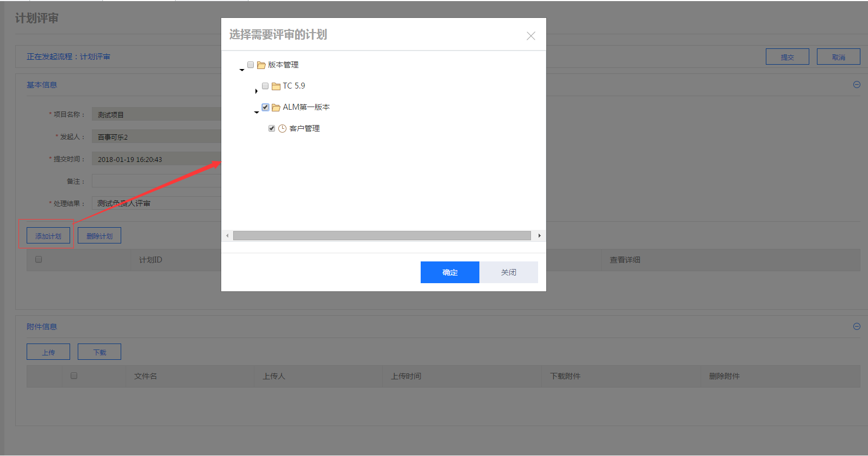The width and height of the screenshot is (868, 456).
Task: Select the ALM第一版本 tree item label
Action: [x=306, y=108]
